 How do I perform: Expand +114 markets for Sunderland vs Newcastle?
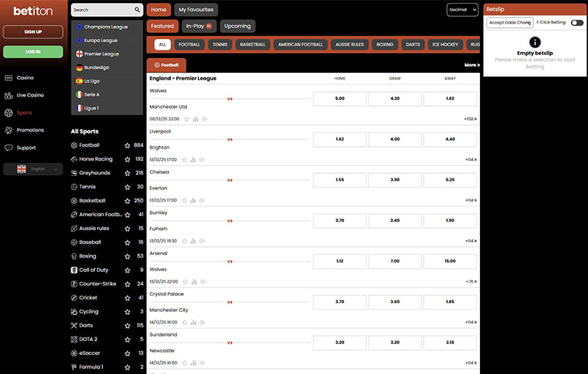coord(471,363)
